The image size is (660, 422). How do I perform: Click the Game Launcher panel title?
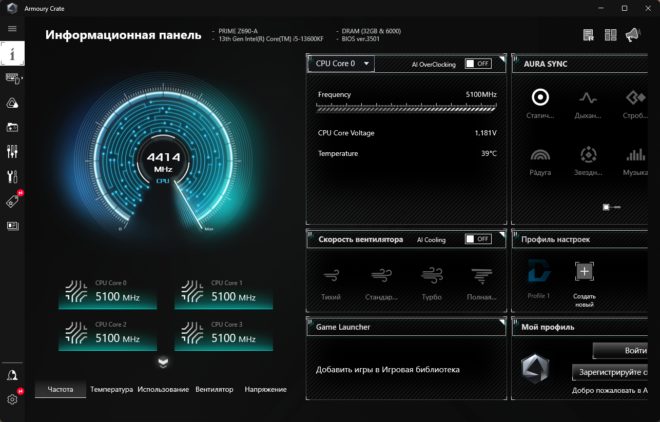[343, 327]
